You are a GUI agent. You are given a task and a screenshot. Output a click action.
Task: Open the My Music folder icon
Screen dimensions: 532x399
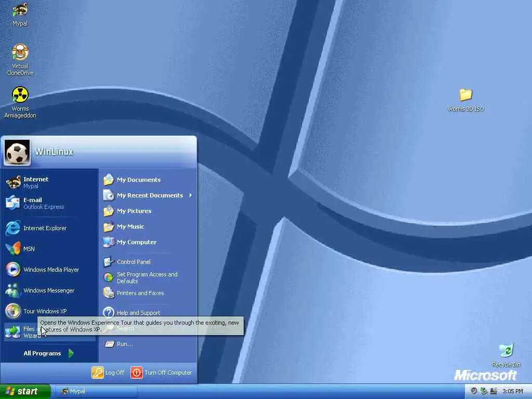[109, 227]
